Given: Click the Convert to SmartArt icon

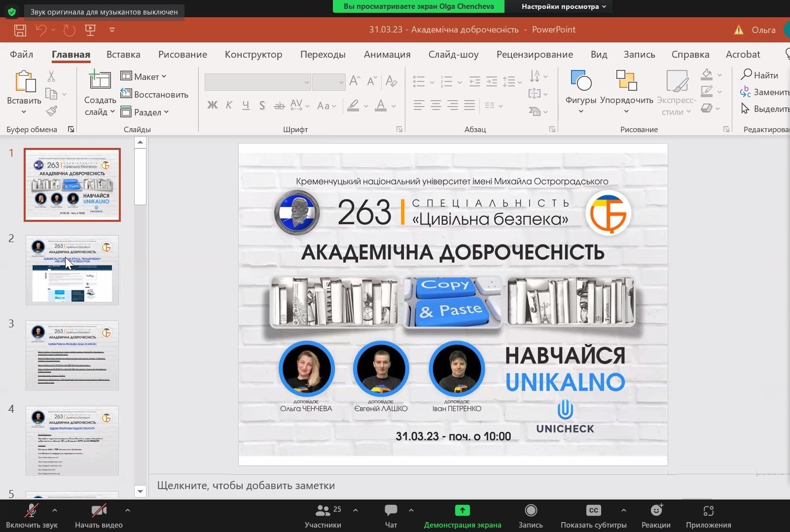Looking at the screenshot, I should coord(535,111).
